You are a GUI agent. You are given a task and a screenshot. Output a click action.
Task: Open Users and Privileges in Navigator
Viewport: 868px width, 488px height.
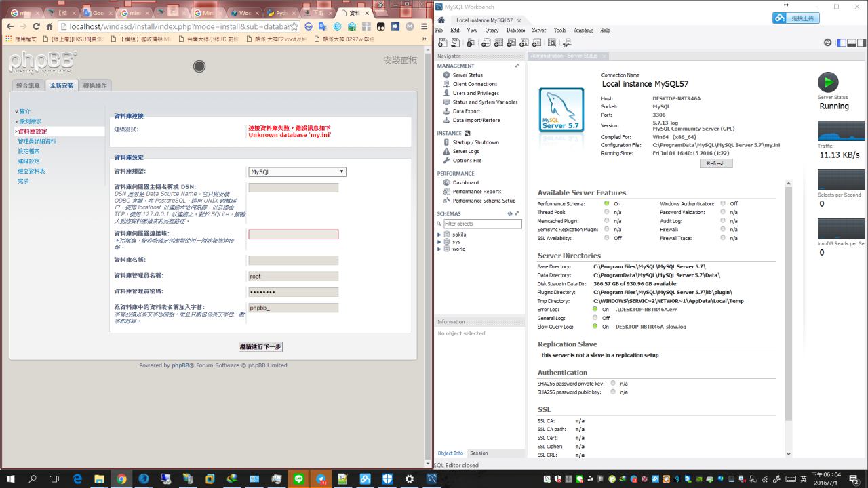pyautogui.click(x=475, y=94)
